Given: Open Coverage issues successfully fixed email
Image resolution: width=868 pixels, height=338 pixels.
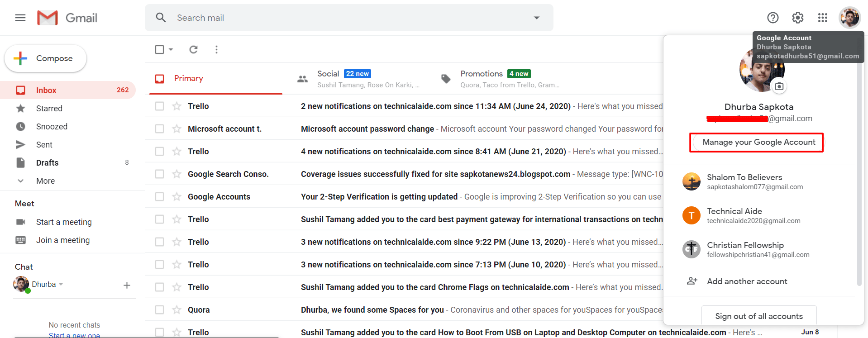Looking at the screenshot, I should (404, 174).
